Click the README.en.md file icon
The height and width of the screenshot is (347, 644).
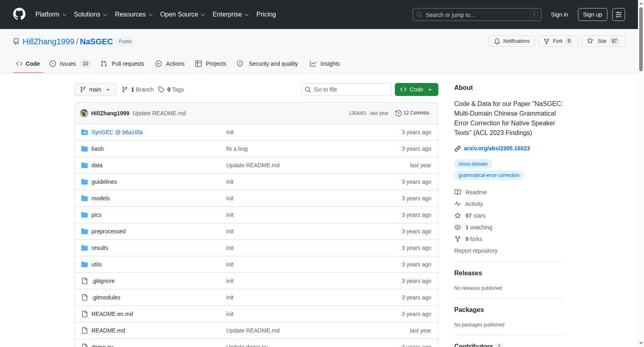85,314
